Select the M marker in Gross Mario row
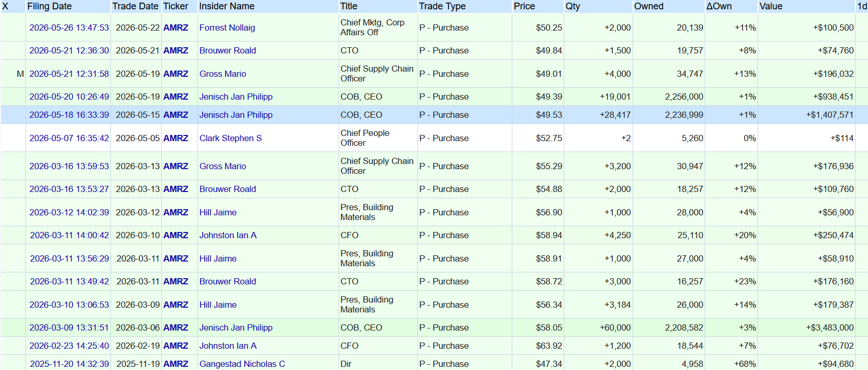 (20, 74)
